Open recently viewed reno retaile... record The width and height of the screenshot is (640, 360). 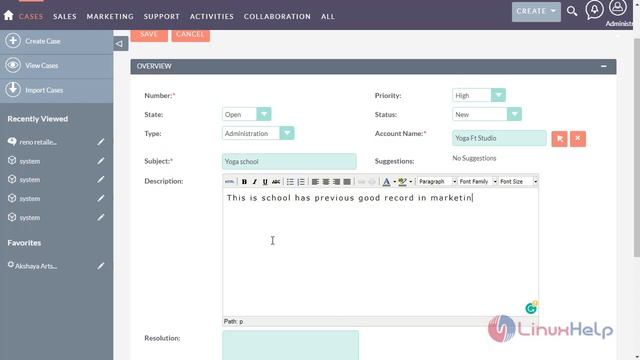click(x=38, y=142)
